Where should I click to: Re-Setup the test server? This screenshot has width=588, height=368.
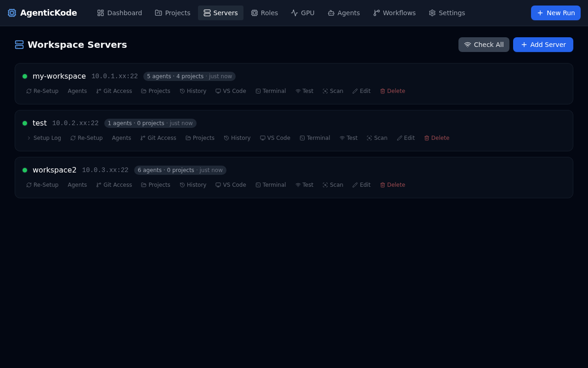pyautogui.click(x=86, y=138)
